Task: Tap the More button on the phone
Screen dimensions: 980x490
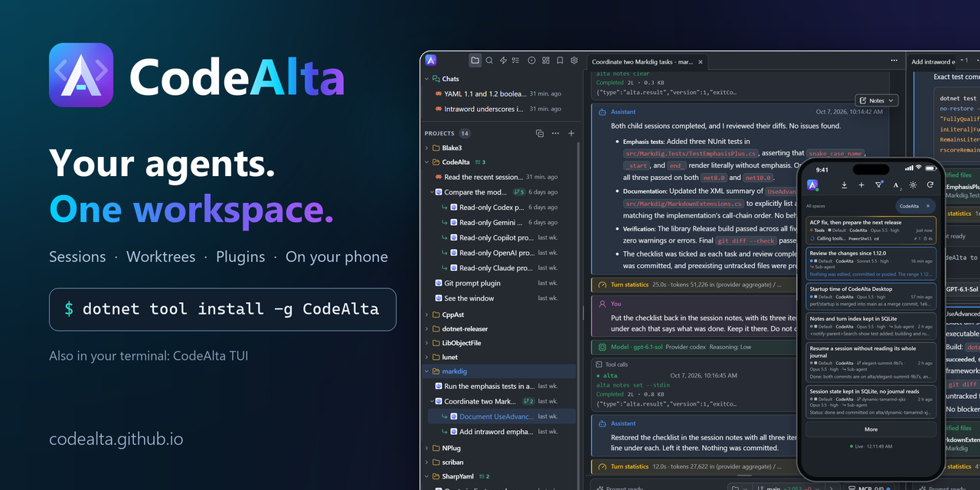Action: (871, 430)
